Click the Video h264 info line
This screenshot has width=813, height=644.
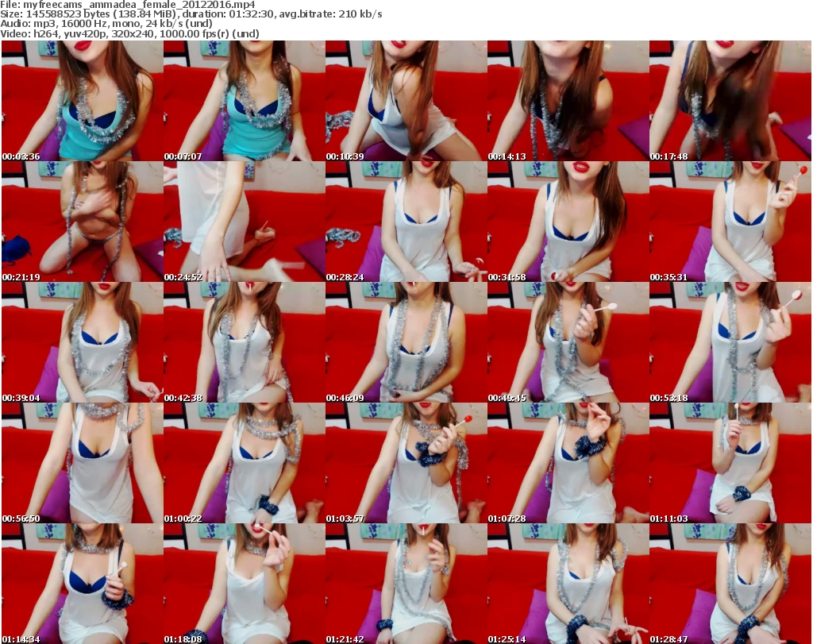pyautogui.click(x=129, y=33)
